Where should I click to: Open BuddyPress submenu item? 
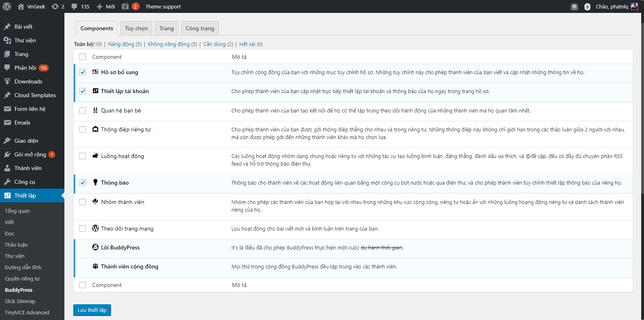(19, 290)
